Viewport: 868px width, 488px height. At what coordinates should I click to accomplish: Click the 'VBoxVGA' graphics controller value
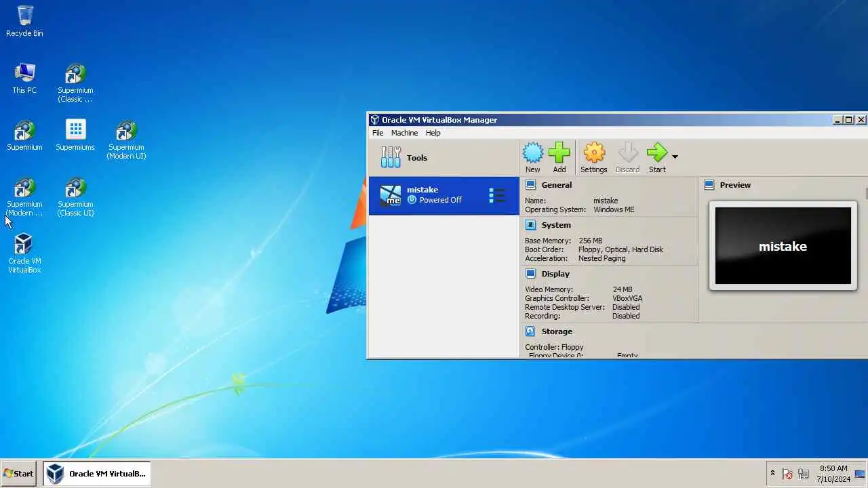627,298
